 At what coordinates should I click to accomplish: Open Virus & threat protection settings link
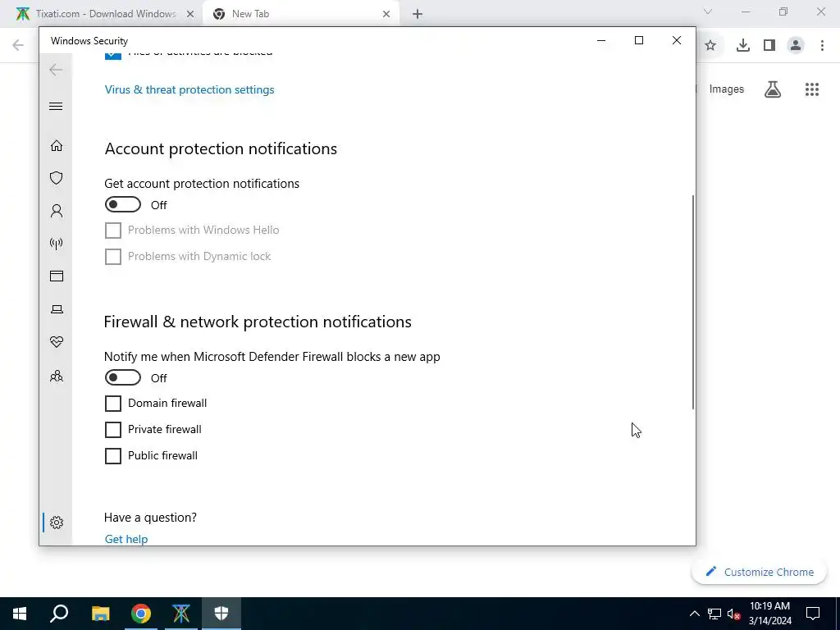(189, 89)
